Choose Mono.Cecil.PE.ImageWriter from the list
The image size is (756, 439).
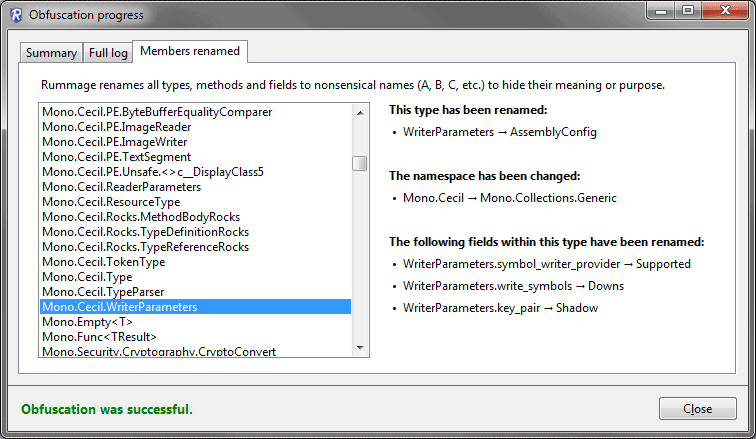click(114, 142)
